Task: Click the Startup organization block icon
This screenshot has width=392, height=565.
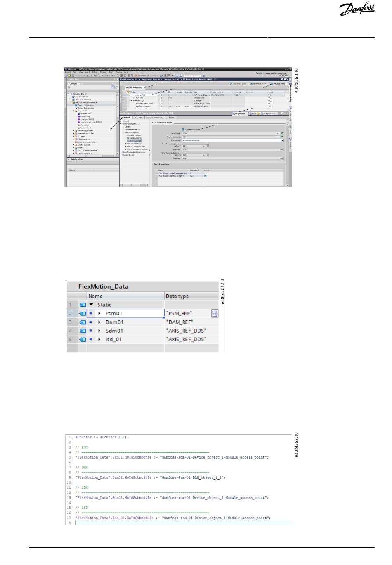Action: 79,119
